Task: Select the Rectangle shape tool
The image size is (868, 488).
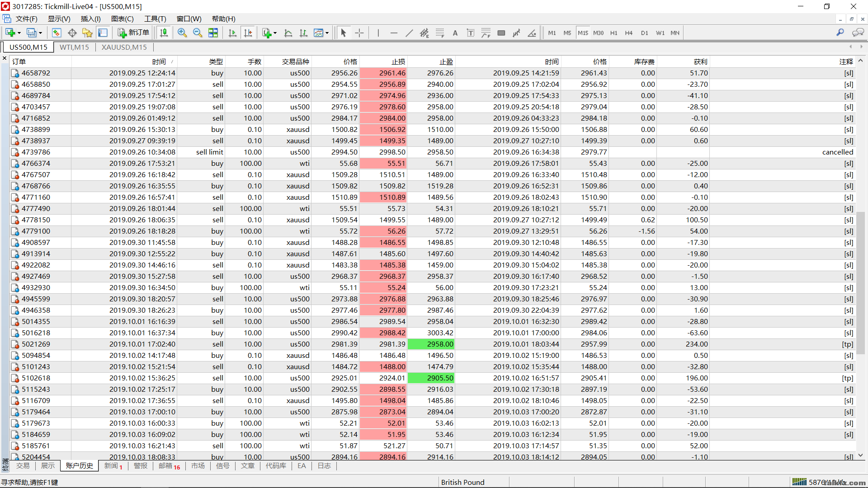Action: click(x=501, y=33)
